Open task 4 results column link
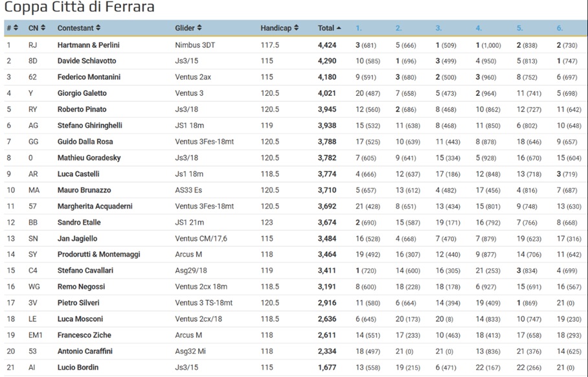588x377 pixels. tap(479, 28)
